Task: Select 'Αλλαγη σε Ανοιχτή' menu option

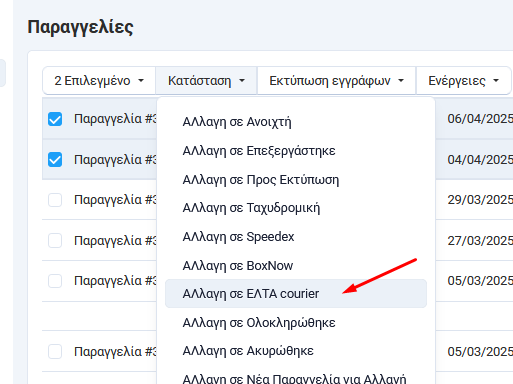Action: pyautogui.click(x=296, y=122)
